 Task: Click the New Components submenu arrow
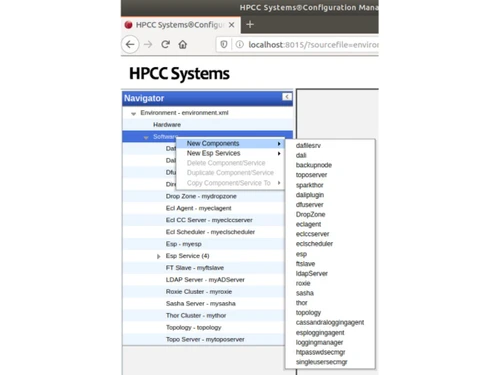coord(279,144)
